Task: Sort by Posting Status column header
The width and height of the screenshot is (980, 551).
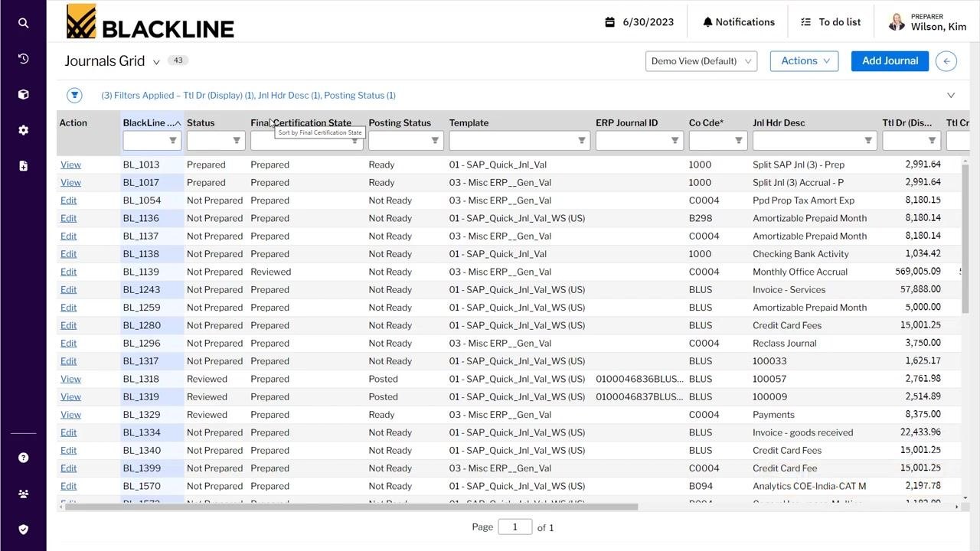Action: 400,122
